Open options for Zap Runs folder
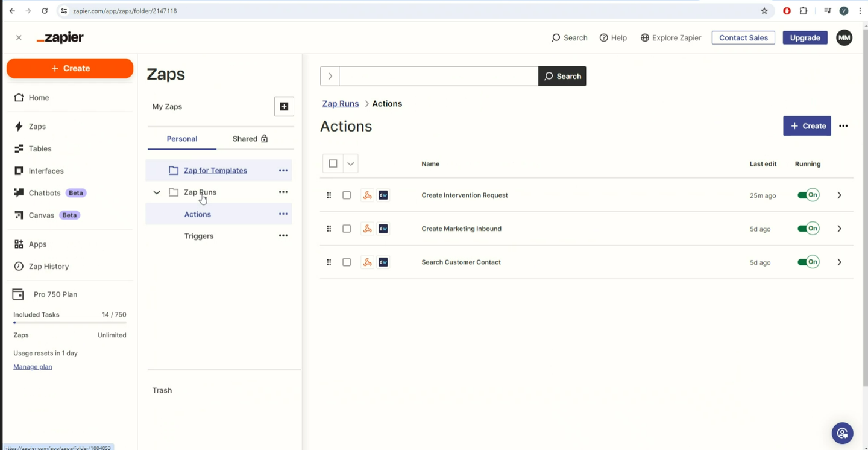The image size is (868, 450). (283, 192)
